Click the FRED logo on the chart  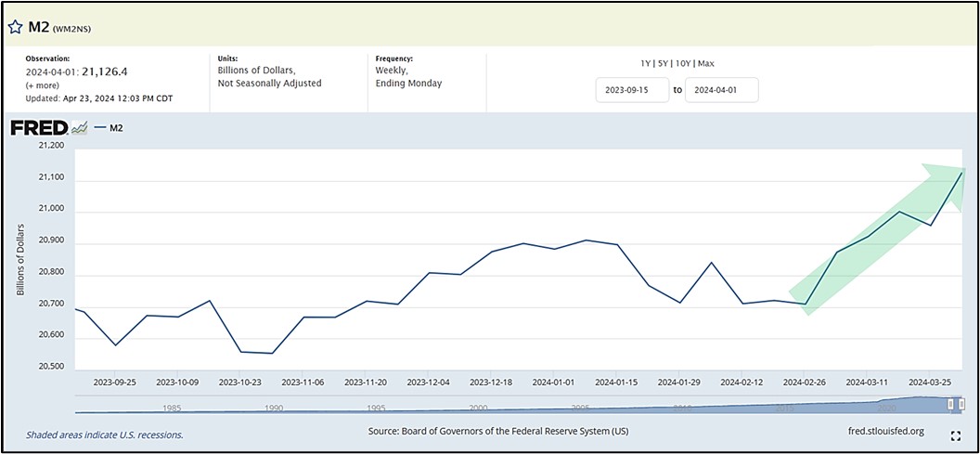pyautogui.click(x=39, y=128)
